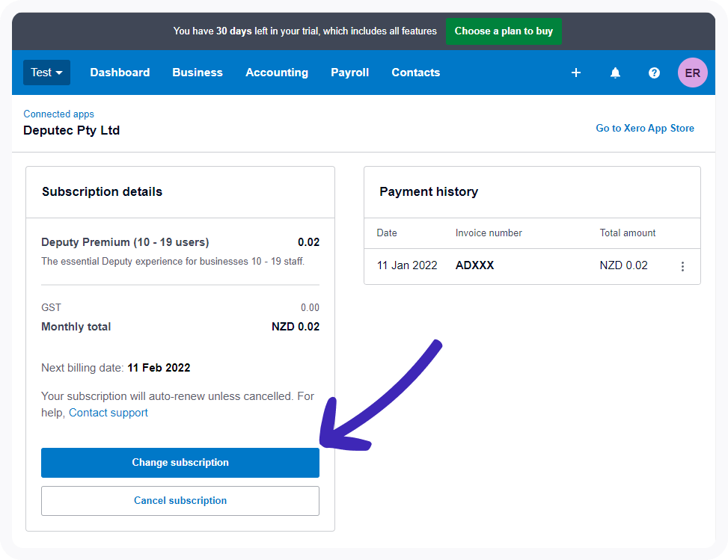Expand the Test organisation dropdown
The image size is (728, 560).
pos(47,73)
